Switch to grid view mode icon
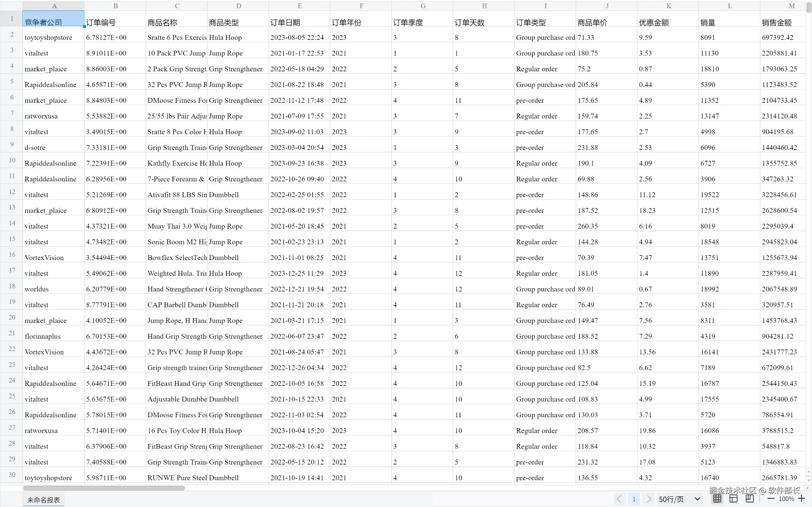 coord(717,499)
